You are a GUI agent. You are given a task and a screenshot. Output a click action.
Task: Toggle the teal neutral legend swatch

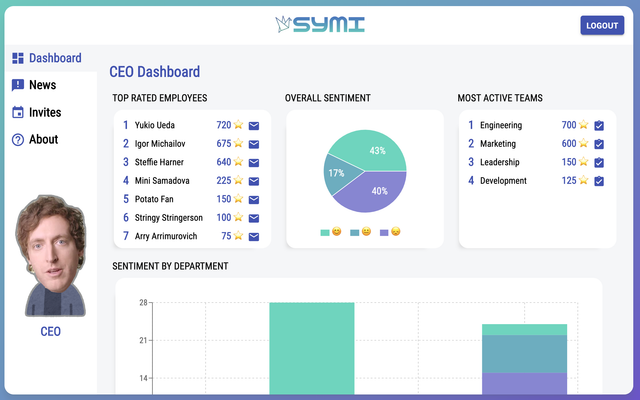coord(355,233)
